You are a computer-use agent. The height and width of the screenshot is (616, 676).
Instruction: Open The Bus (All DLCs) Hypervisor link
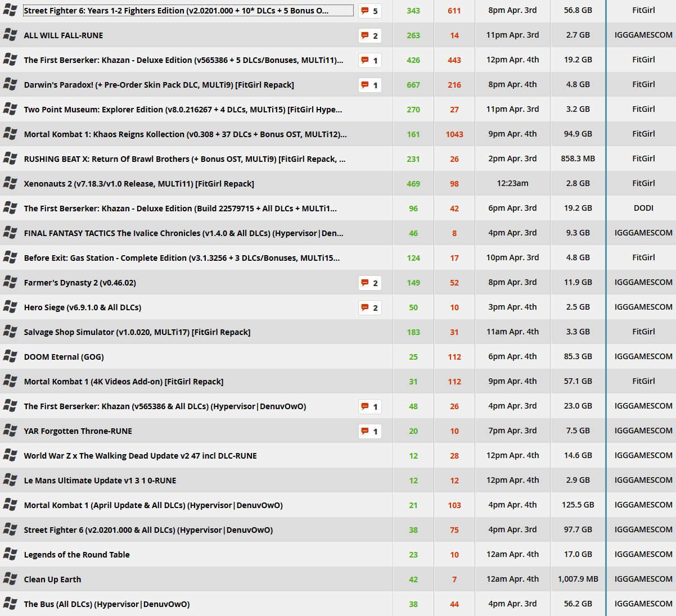click(107, 604)
